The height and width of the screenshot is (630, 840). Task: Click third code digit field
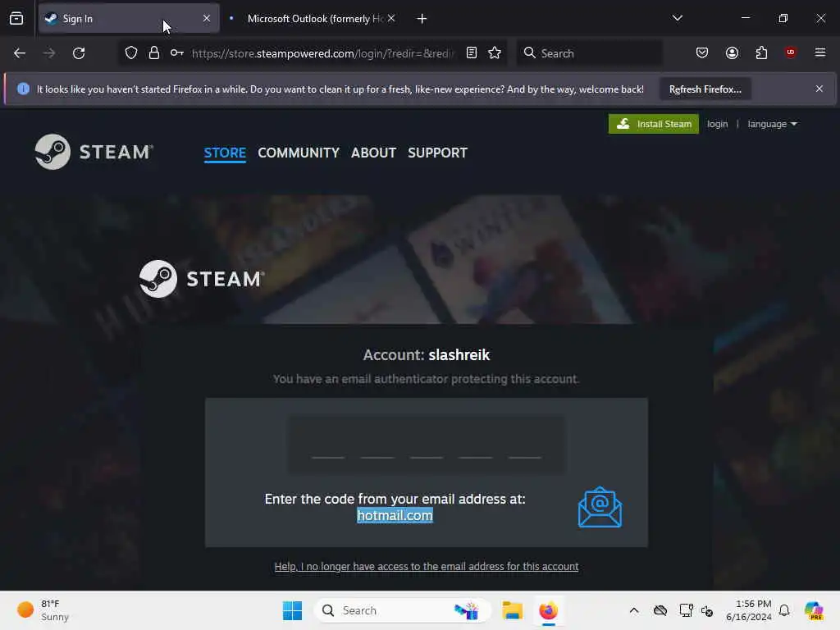tap(427, 444)
